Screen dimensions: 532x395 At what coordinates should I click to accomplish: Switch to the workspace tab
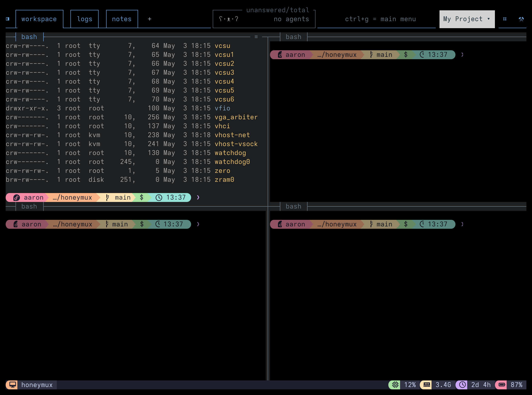[x=39, y=19]
